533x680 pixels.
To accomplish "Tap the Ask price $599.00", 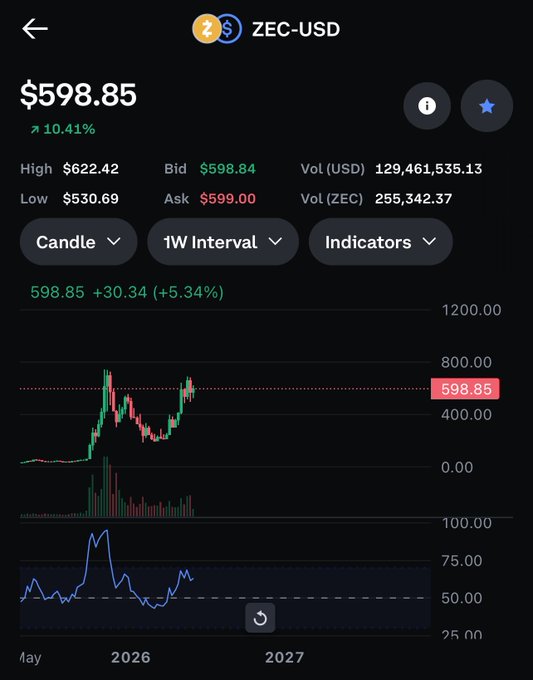I will 228,199.
